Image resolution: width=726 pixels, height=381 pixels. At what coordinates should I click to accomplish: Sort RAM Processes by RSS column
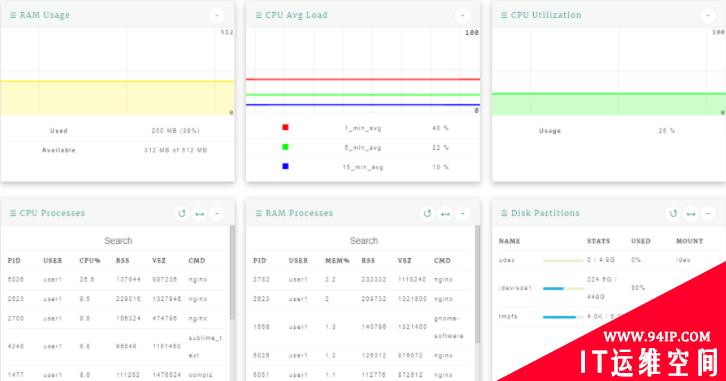(368, 261)
